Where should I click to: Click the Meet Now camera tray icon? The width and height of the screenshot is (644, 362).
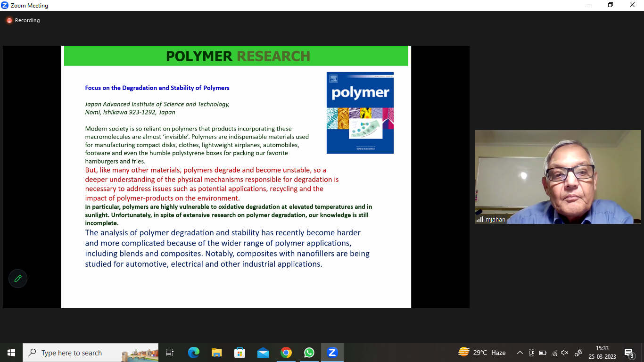pyautogui.click(x=531, y=353)
